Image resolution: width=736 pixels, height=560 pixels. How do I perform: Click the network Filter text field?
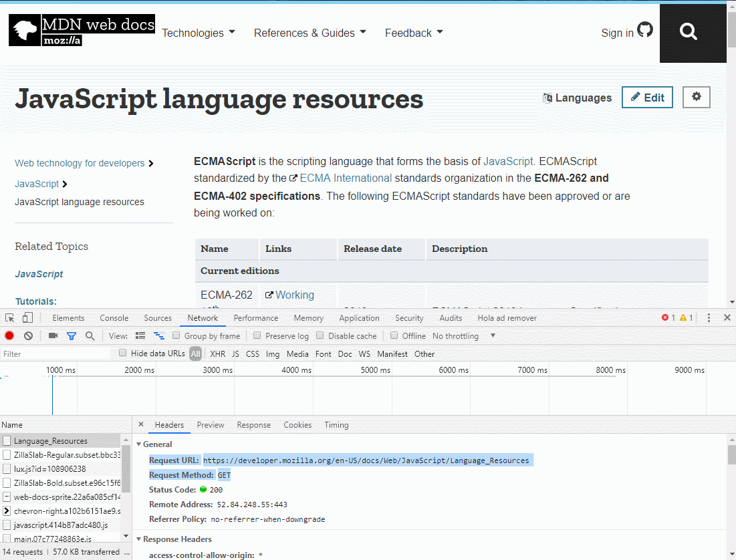pyautogui.click(x=57, y=354)
